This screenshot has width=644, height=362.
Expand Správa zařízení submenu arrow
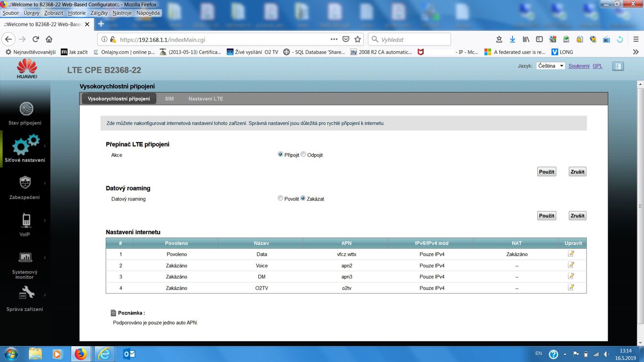click(x=45, y=295)
